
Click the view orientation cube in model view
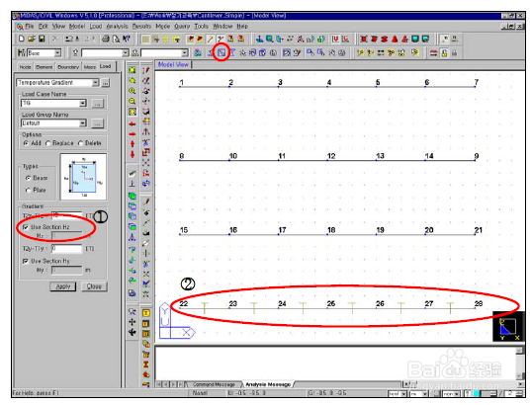click(508, 326)
